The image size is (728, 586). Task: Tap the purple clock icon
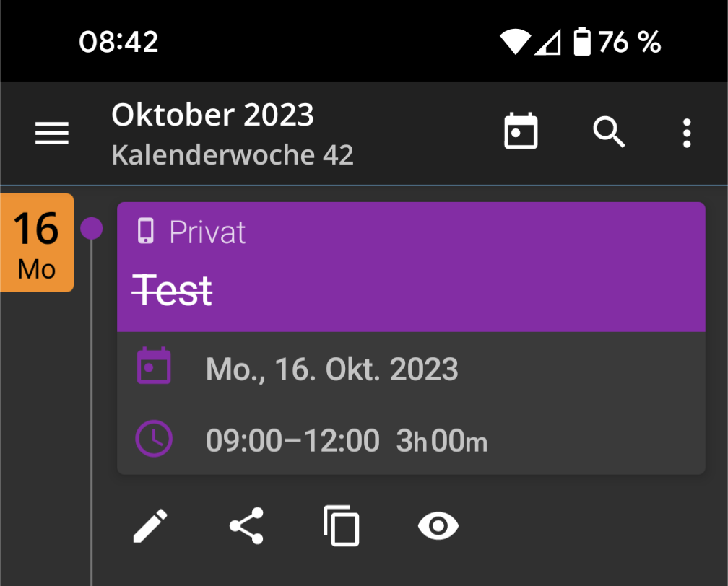coord(154,438)
